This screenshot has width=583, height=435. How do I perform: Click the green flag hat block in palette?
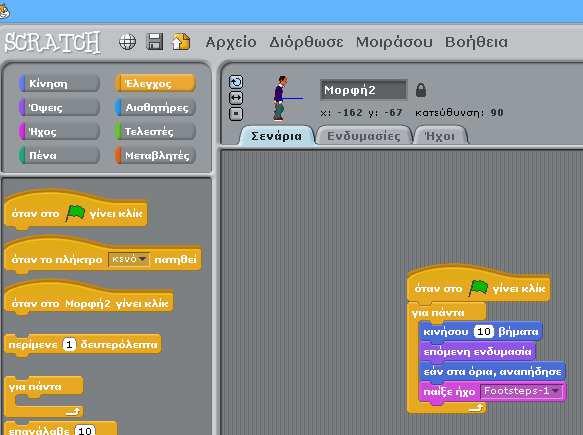click(76, 210)
